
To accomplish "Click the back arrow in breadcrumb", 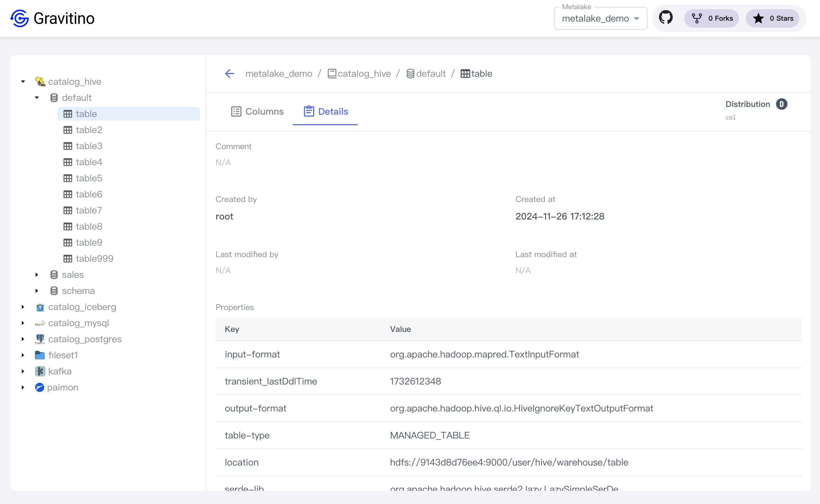I will [x=229, y=74].
